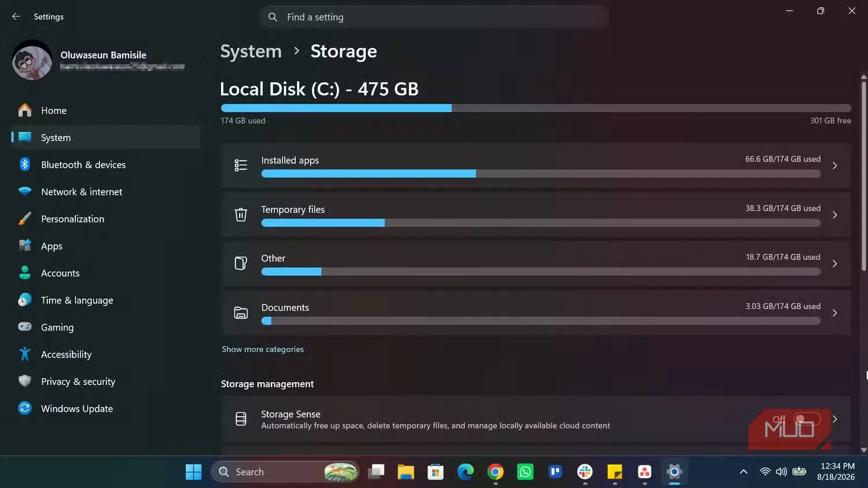
Task: Click the Network wifi icon in sidebar
Action: [25, 192]
